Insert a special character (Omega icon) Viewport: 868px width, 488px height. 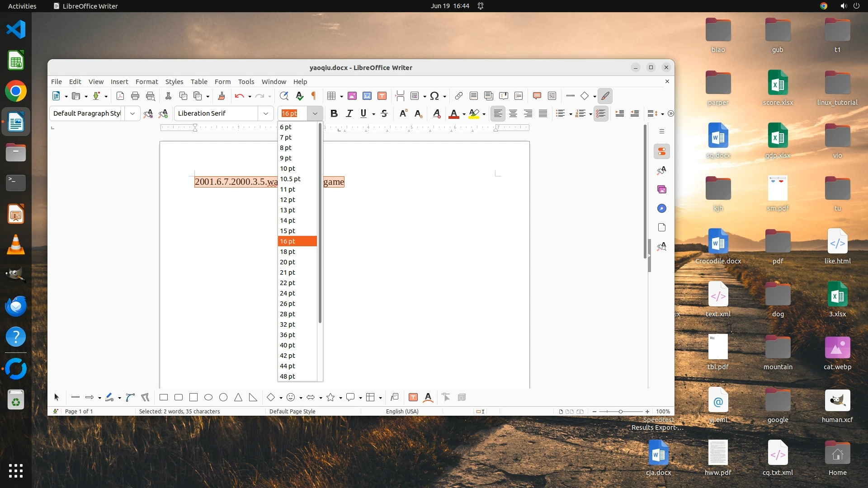click(434, 96)
